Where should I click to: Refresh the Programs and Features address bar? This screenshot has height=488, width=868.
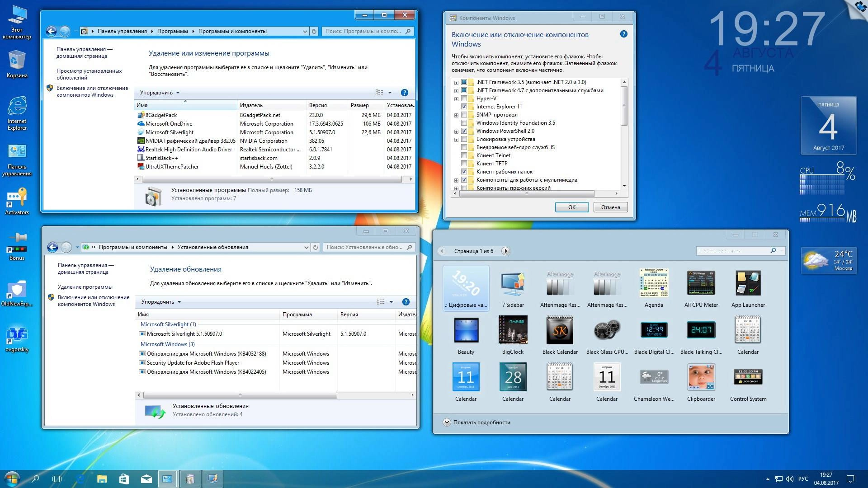(x=314, y=31)
